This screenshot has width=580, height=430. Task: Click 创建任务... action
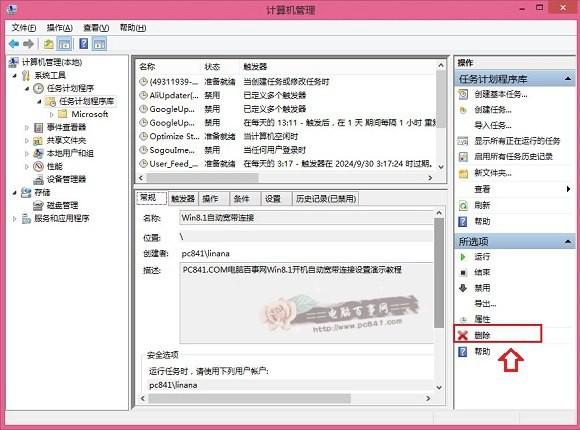coord(493,110)
